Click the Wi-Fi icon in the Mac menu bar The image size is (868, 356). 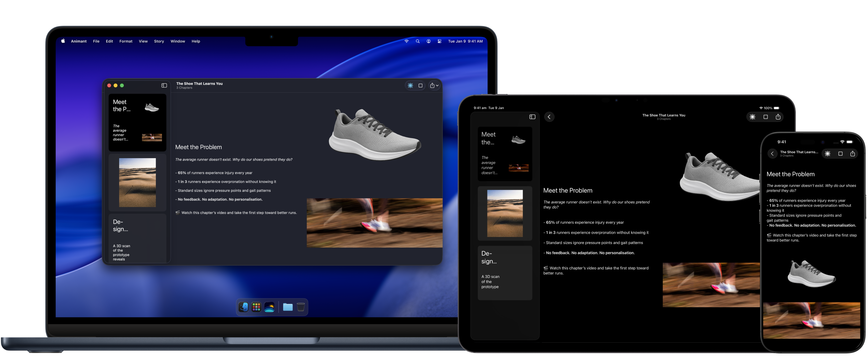[406, 41]
